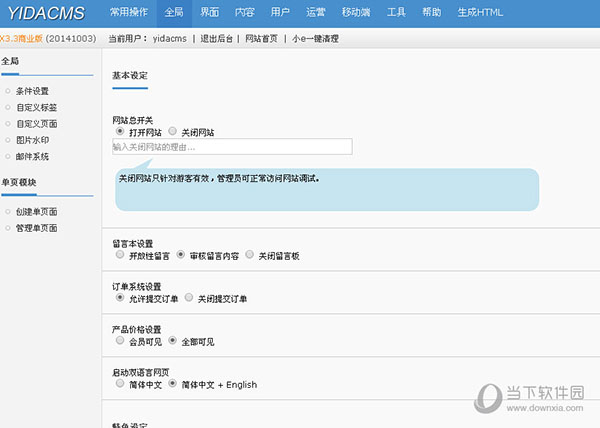Click the 留言本设置 label
600x428 pixels.
(x=132, y=244)
